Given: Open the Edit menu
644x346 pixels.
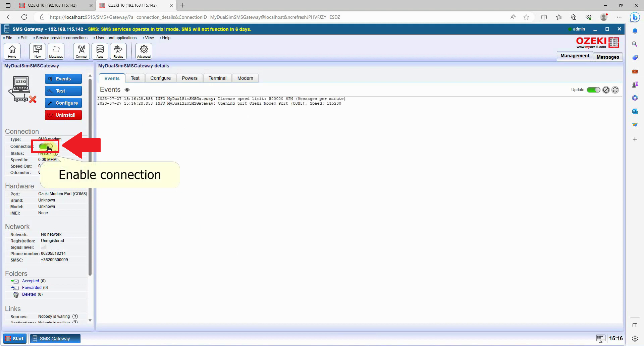Looking at the screenshot, I should click(24, 38).
